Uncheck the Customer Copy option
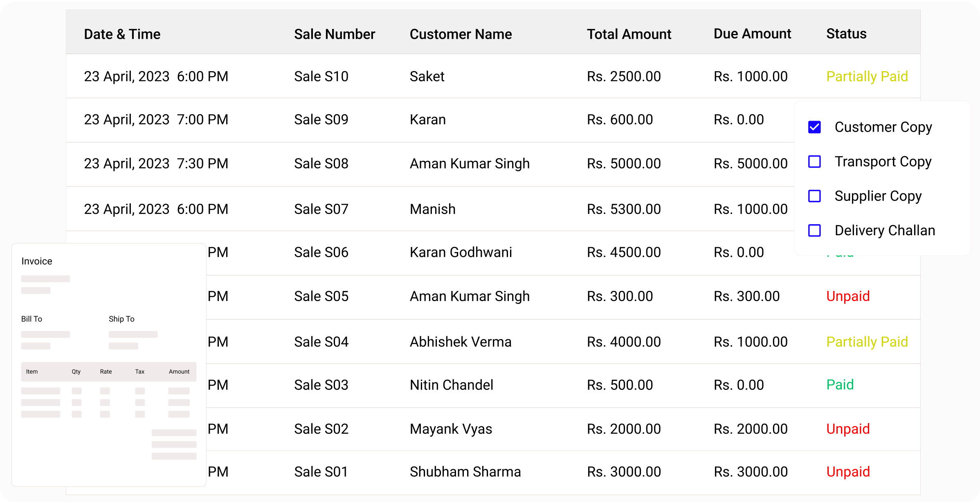Viewport: 980px width, 502px height. tap(814, 127)
